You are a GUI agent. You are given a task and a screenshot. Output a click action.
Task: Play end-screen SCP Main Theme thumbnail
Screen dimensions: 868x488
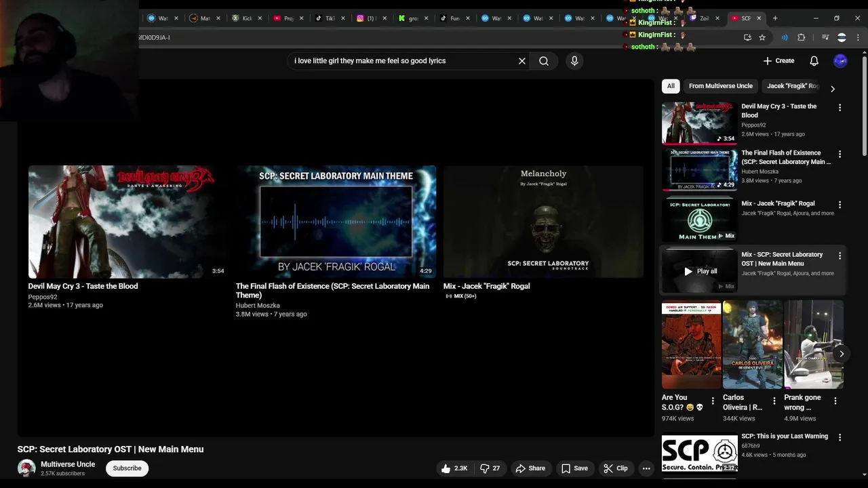pyautogui.click(x=336, y=222)
